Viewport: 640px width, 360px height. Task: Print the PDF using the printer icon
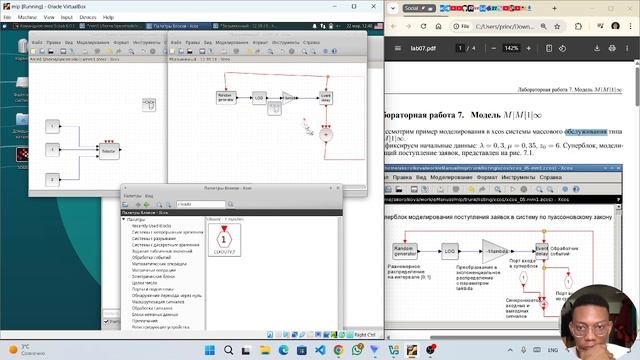point(612,48)
